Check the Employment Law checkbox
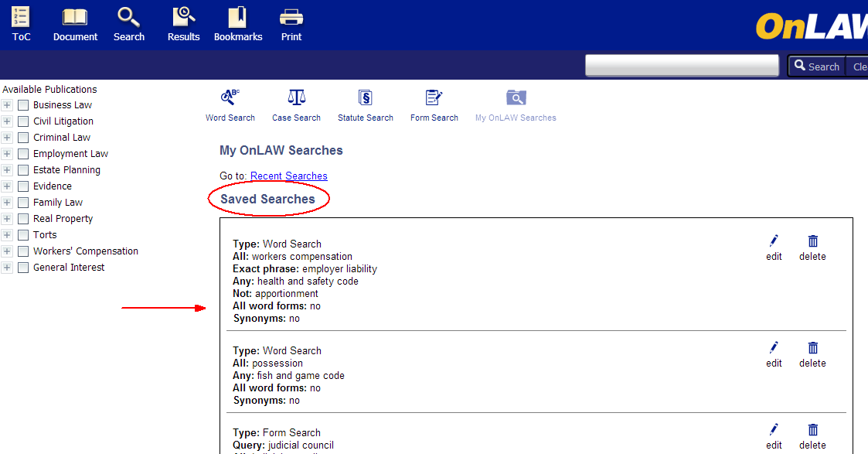This screenshot has width=868, height=454. tap(23, 154)
